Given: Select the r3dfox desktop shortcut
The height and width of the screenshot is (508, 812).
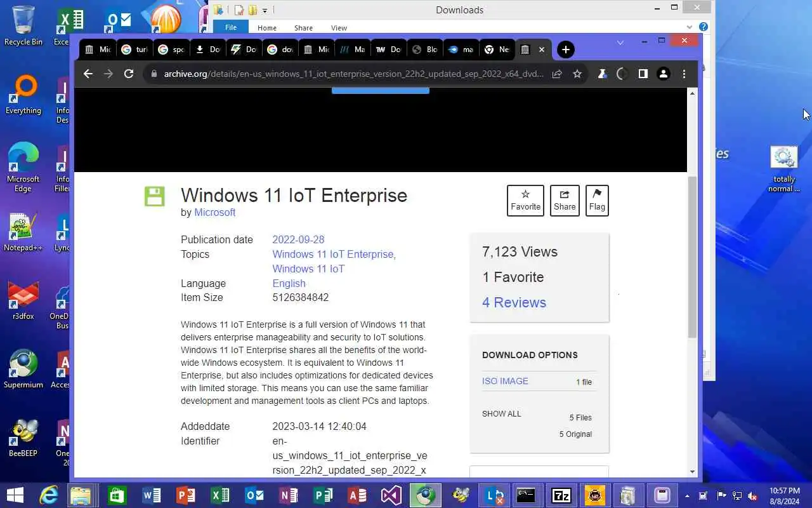Looking at the screenshot, I should point(23,300).
